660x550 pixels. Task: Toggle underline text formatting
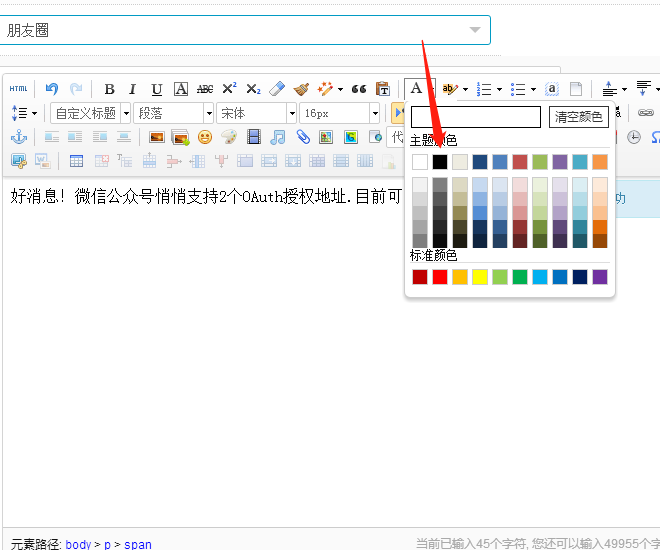[156, 89]
